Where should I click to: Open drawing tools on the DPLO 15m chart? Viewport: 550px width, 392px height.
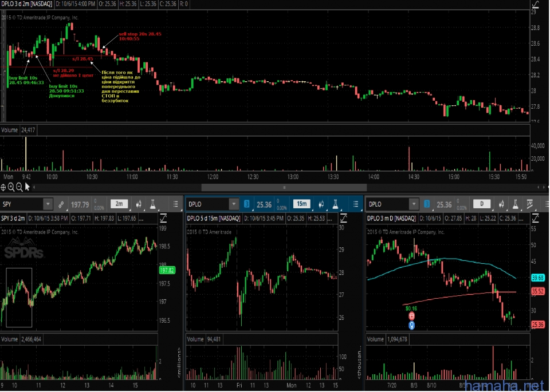click(344, 219)
